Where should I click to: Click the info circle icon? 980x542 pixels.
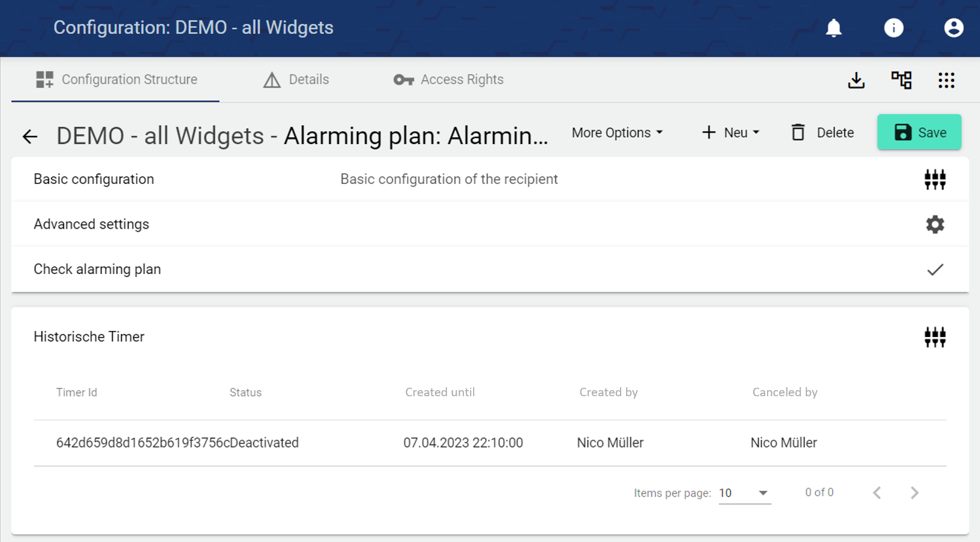pos(893,28)
